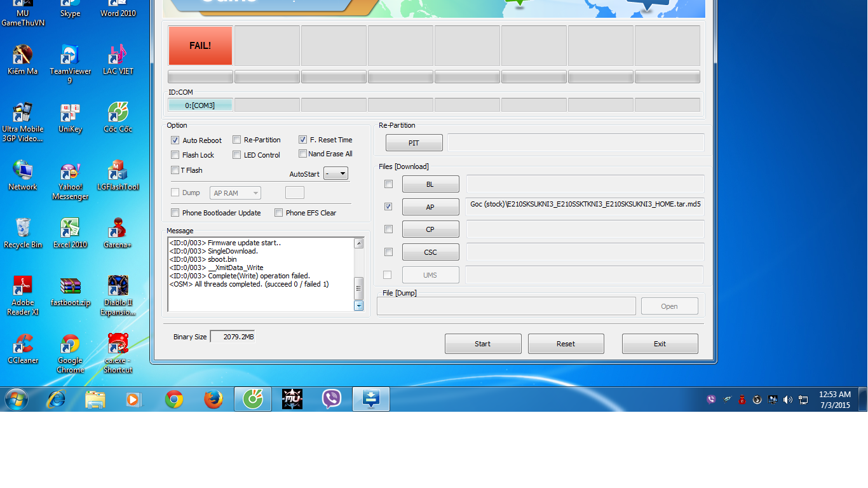Click the File [Dump] path field
The width and height of the screenshot is (868, 488).
506,306
